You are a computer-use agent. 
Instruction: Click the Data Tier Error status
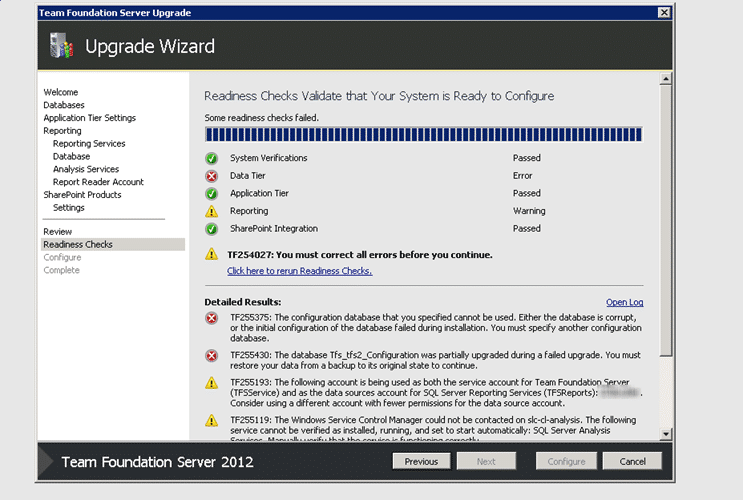coord(522,175)
